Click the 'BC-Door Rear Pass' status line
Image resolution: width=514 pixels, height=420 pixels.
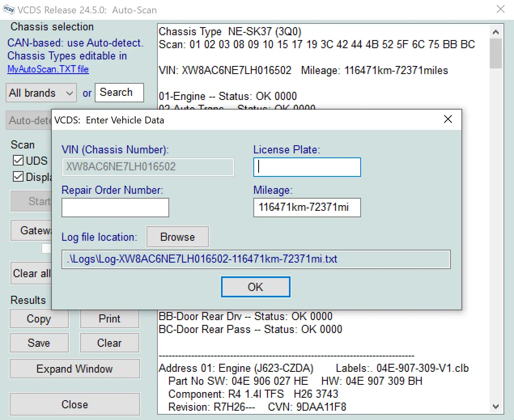(x=251, y=329)
